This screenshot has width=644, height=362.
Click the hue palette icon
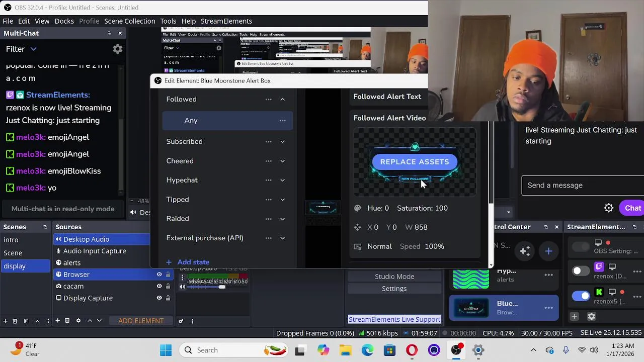[358, 208]
